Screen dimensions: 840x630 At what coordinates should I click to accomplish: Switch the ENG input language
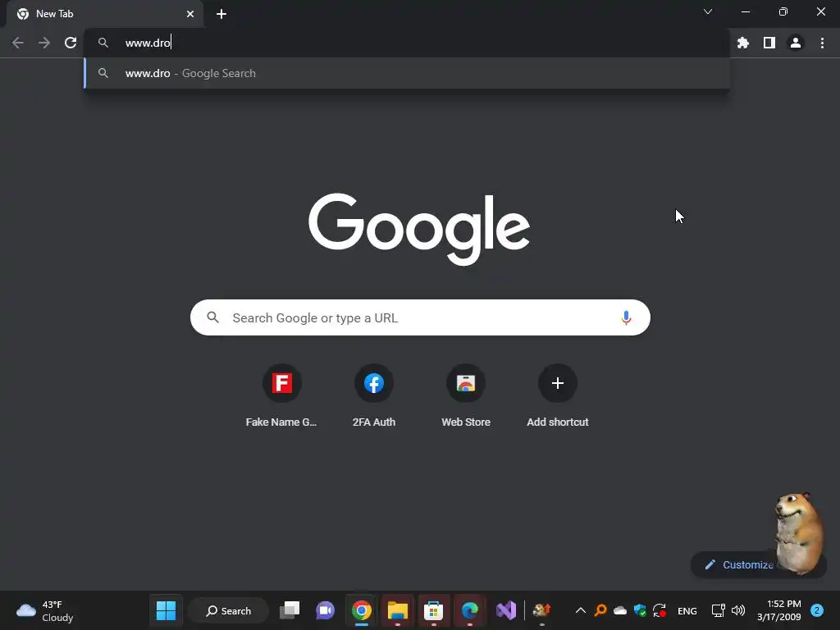(687, 611)
